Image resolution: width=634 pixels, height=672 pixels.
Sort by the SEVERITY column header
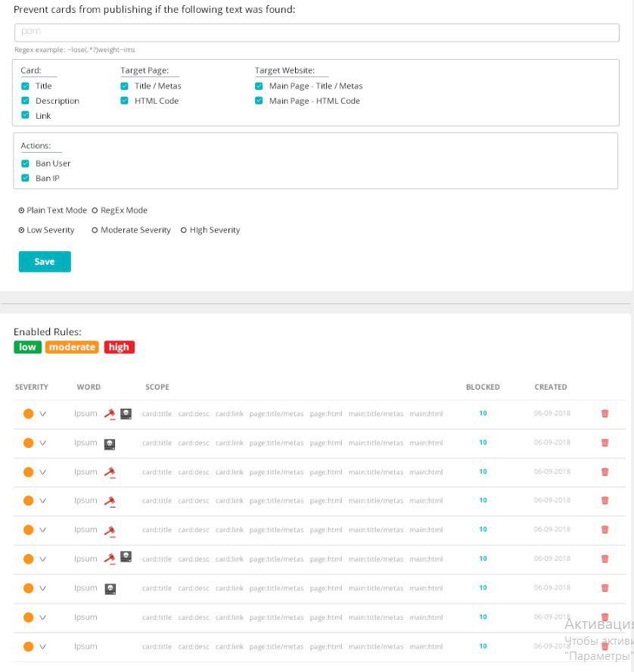click(x=32, y=387)
